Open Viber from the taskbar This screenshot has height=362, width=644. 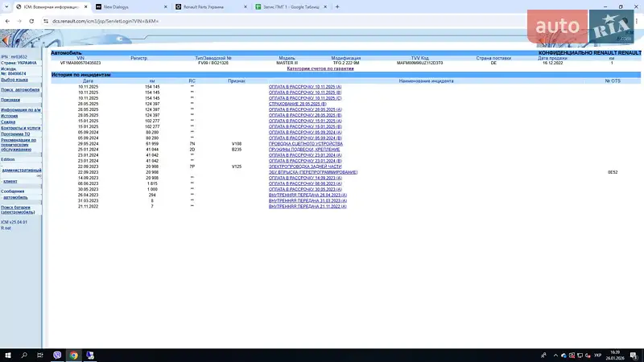coord(58,354)
